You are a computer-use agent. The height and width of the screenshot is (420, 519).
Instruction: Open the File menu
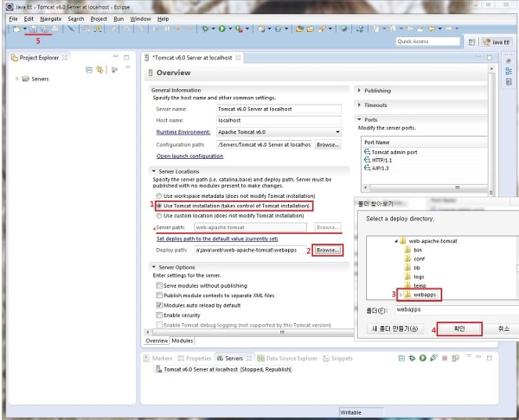click(x=13, y=19)
